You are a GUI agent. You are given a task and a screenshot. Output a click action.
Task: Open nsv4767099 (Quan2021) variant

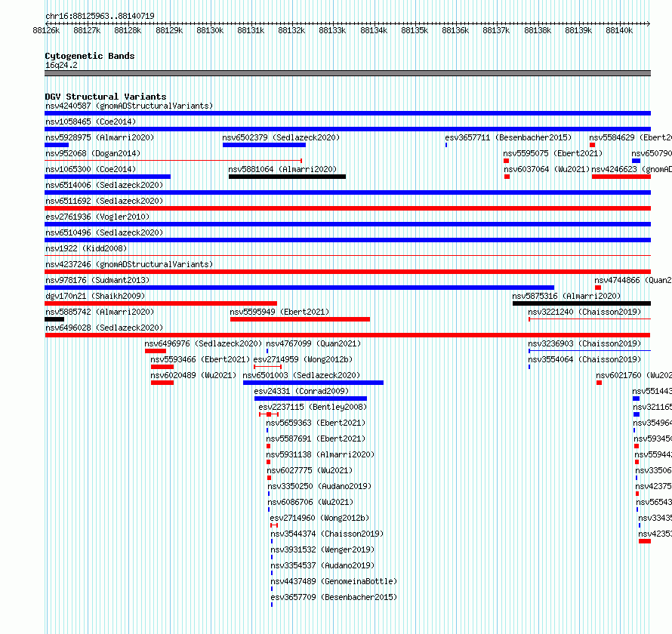click(313, 343)
